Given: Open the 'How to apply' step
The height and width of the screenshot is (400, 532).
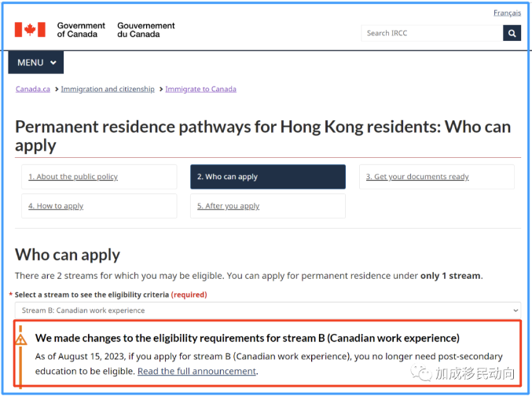Looking at the screenshot, I should (x=56, y=206).
